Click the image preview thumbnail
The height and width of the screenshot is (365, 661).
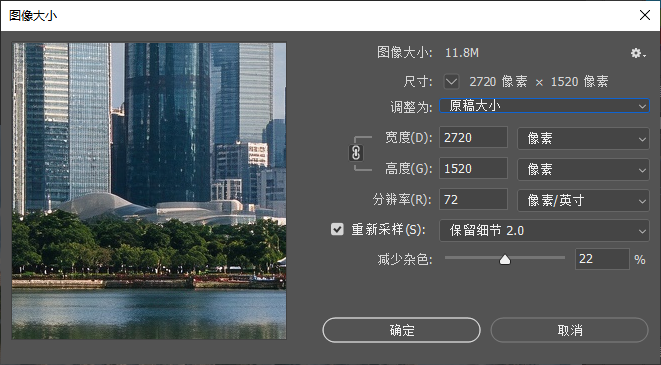tap(149, 191)
